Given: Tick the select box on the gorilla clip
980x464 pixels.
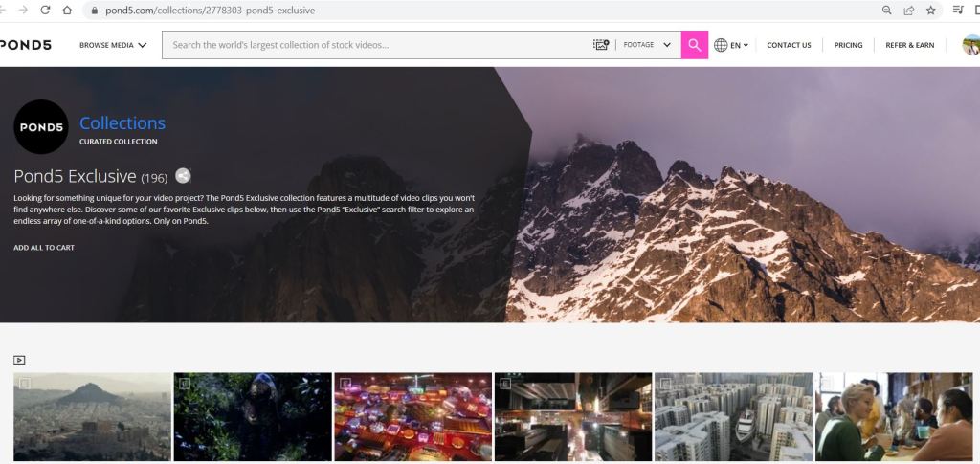Looking at the screenshot, I should pos(185,384).
